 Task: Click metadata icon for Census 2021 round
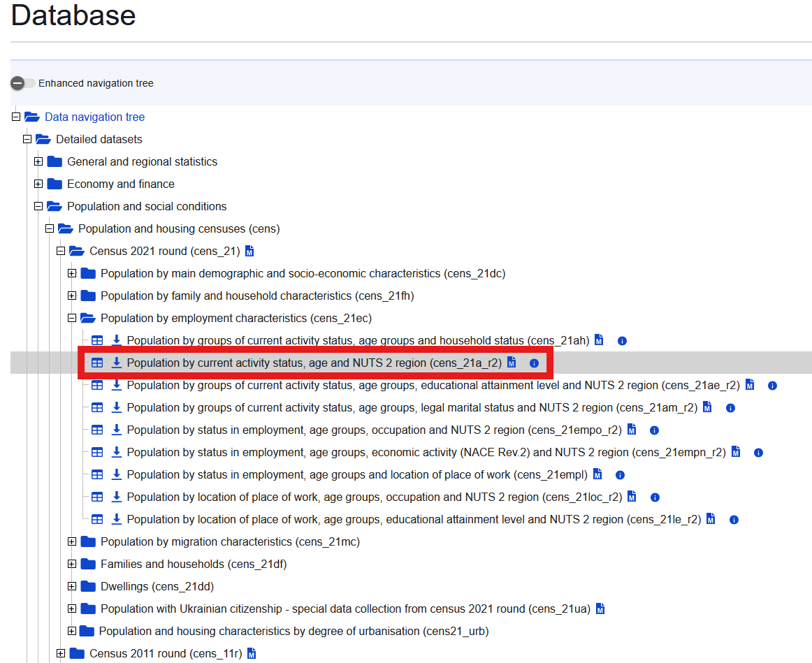pyautogui.click(x=249, y=251)
